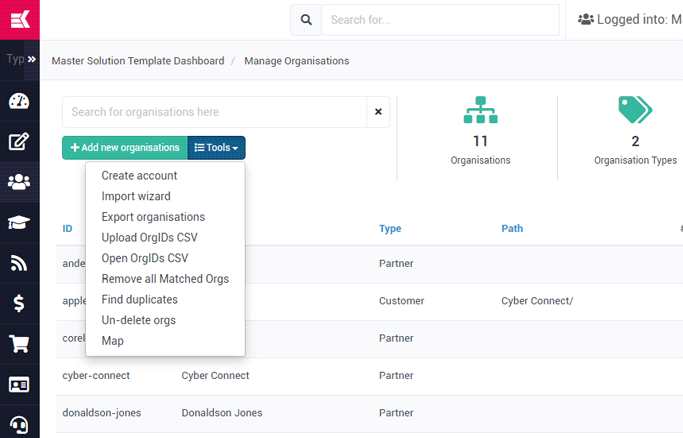The image size is (683, 438).
Task: Expand the sidebar with the double chevron
Action: point(31,59)
